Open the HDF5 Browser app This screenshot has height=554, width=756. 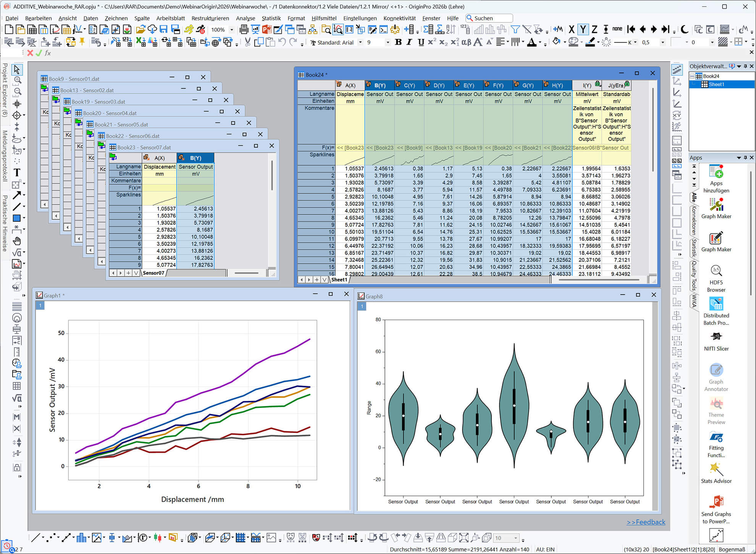coord(716,279)
